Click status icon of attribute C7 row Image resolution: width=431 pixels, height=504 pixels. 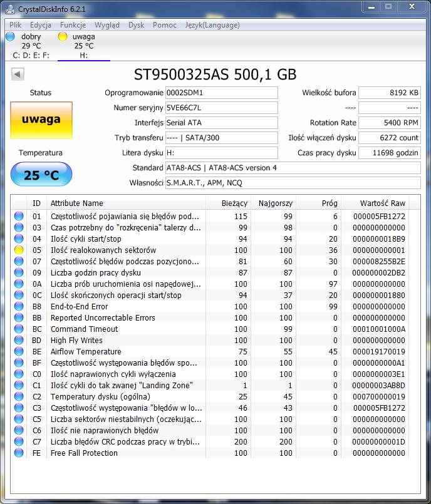point(19,441)
